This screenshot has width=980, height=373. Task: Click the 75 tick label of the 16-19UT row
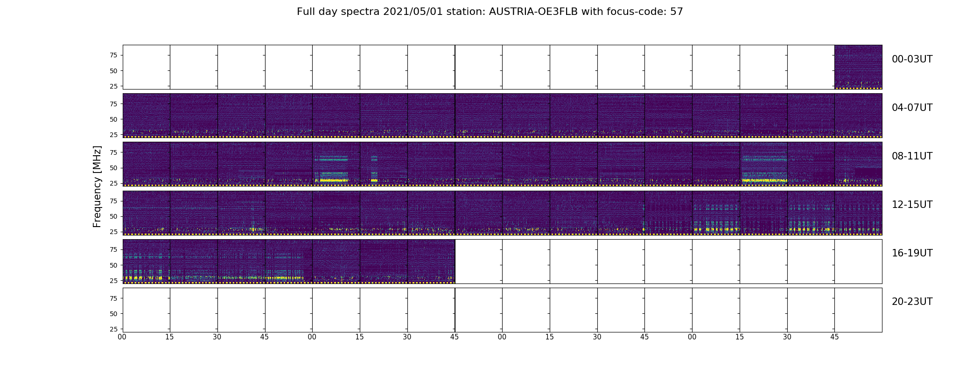point(113,249)
